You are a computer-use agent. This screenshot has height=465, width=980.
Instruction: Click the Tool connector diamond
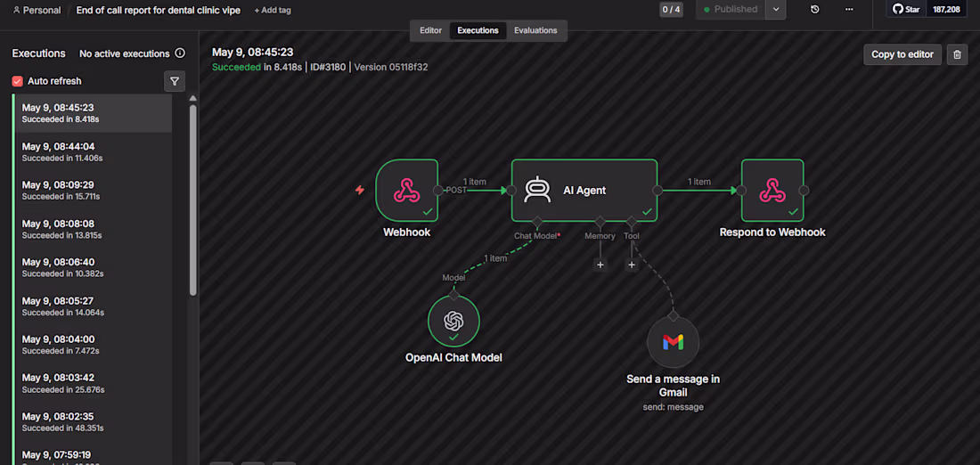click(x=632, y=221)
